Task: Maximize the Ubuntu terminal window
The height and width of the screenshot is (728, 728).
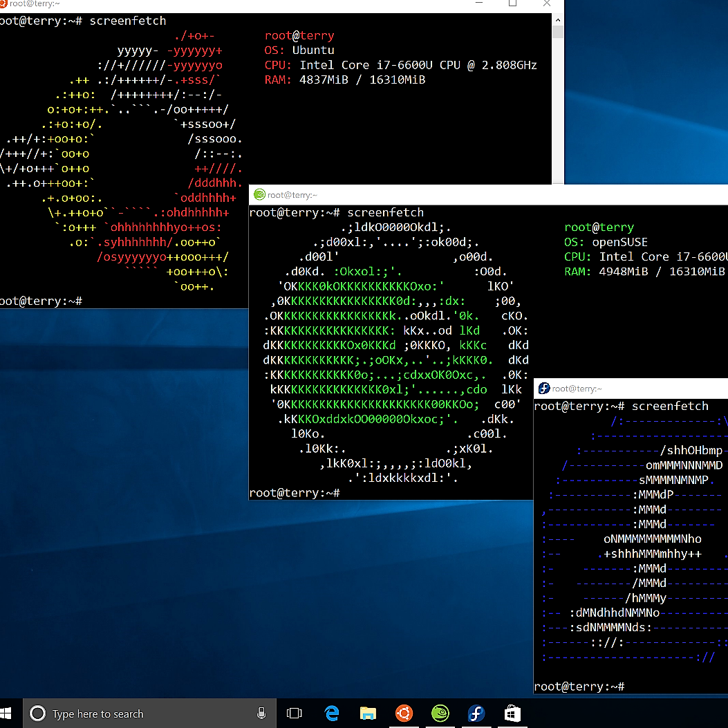Action: pyautogui.click(x=512, y=3)
